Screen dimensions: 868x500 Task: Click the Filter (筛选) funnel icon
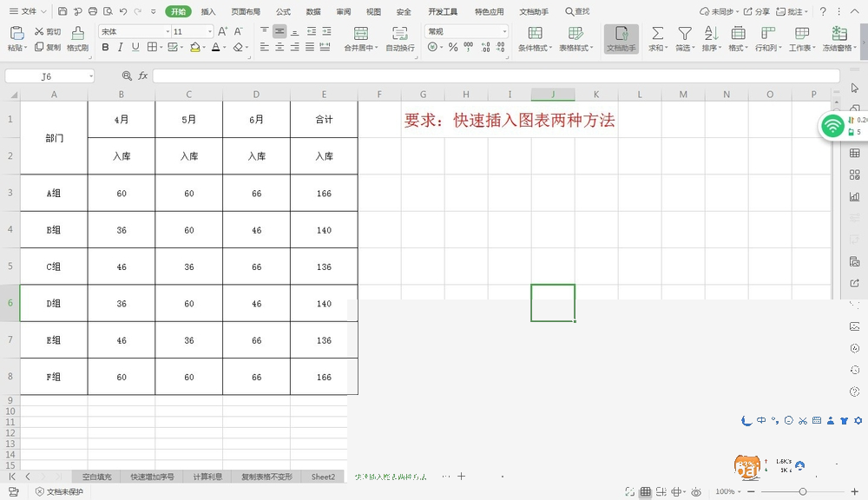point(685,33)
